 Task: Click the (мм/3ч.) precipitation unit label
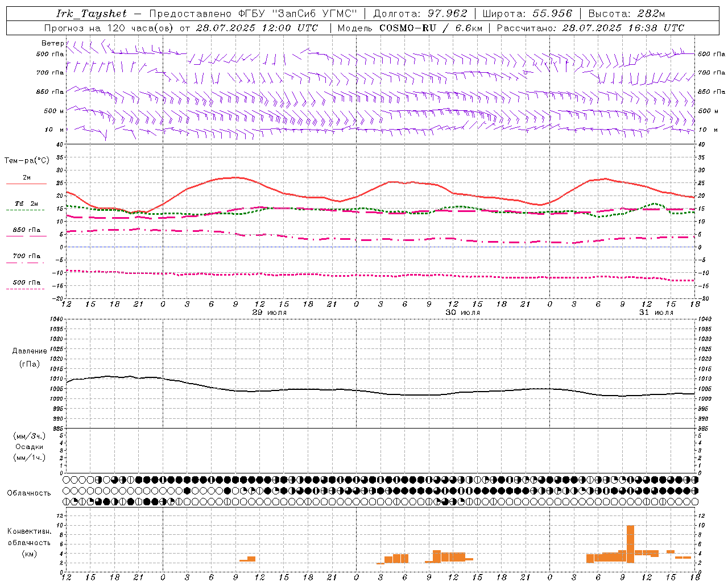point(30,436)
